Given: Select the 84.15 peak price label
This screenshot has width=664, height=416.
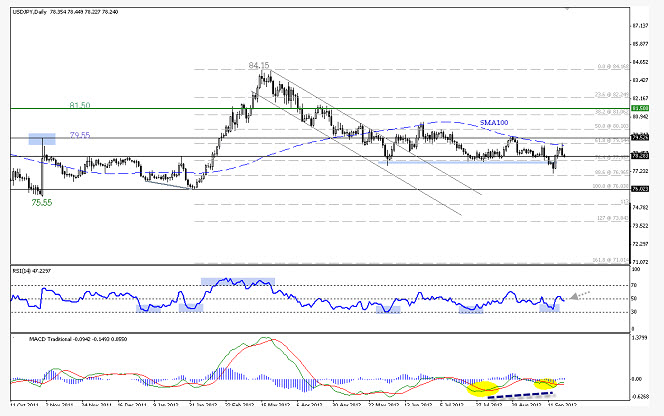Looking at the screenshot, I should click(259, 65).
